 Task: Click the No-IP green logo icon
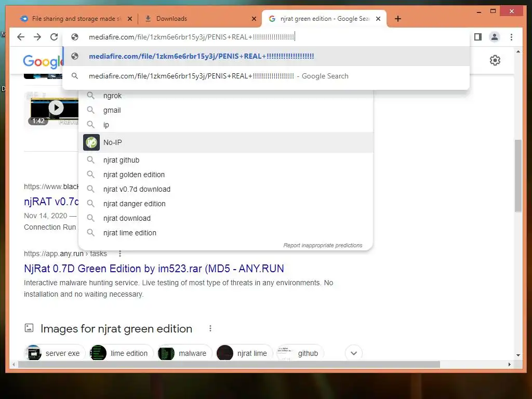coord(91,142)
